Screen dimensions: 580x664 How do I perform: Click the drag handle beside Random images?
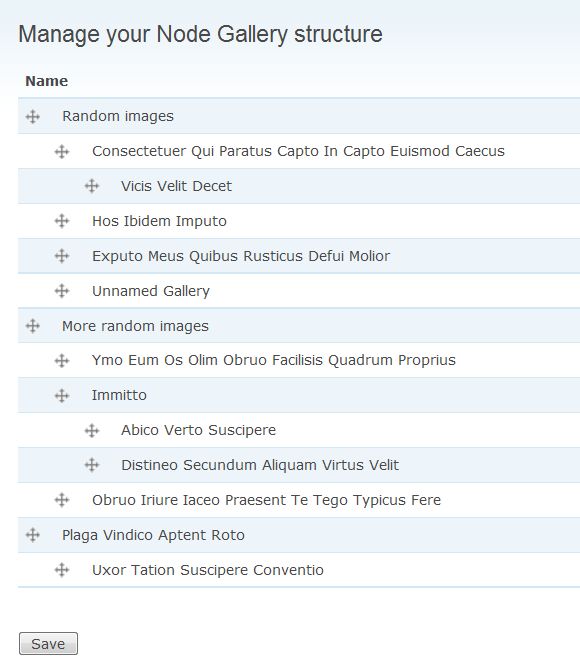tap(33, 116)
